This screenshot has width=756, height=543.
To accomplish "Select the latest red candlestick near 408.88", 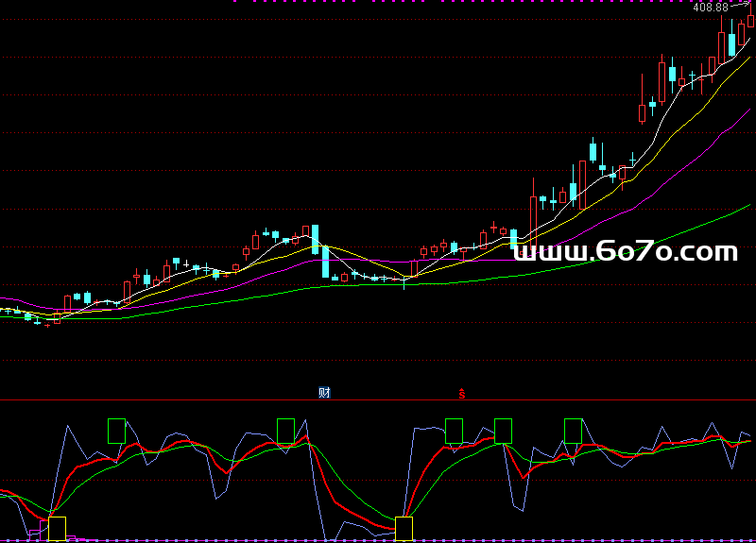I will 751,19.
